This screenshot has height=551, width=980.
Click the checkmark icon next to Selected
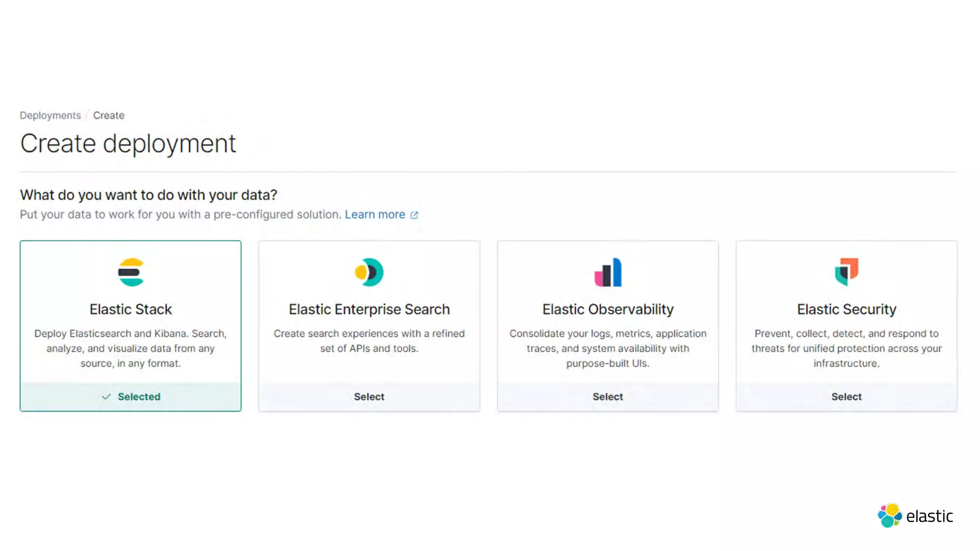pos(106,397)
